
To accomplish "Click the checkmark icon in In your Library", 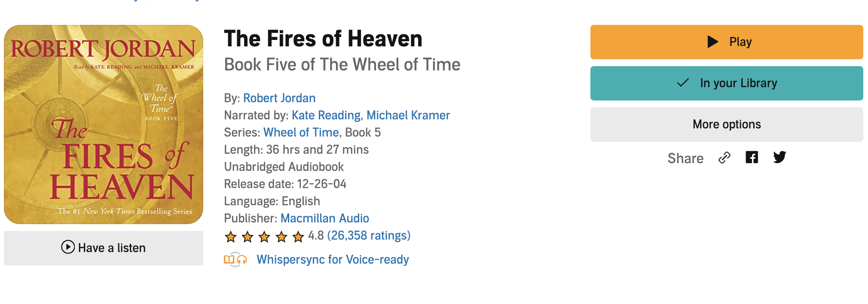I will [x=683, y=82].
